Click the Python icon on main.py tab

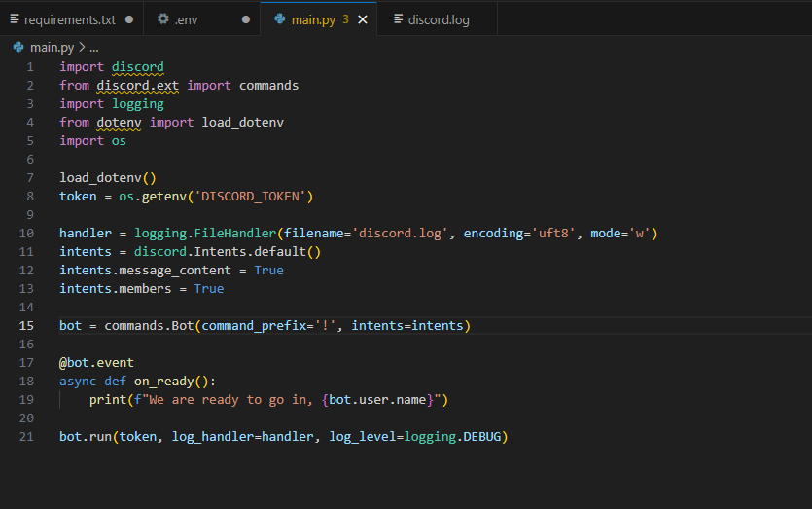280,19
